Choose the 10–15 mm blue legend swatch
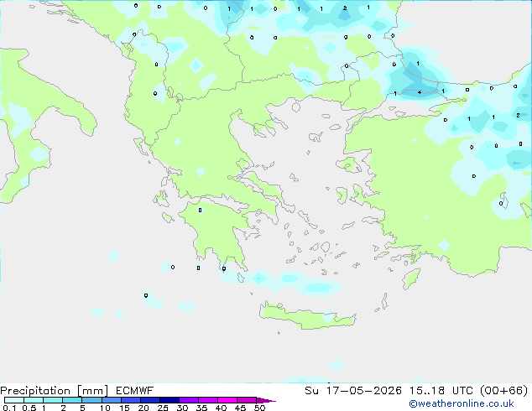Image resolution: width=532 pixels, height=411 pixels. pos(111,400)
